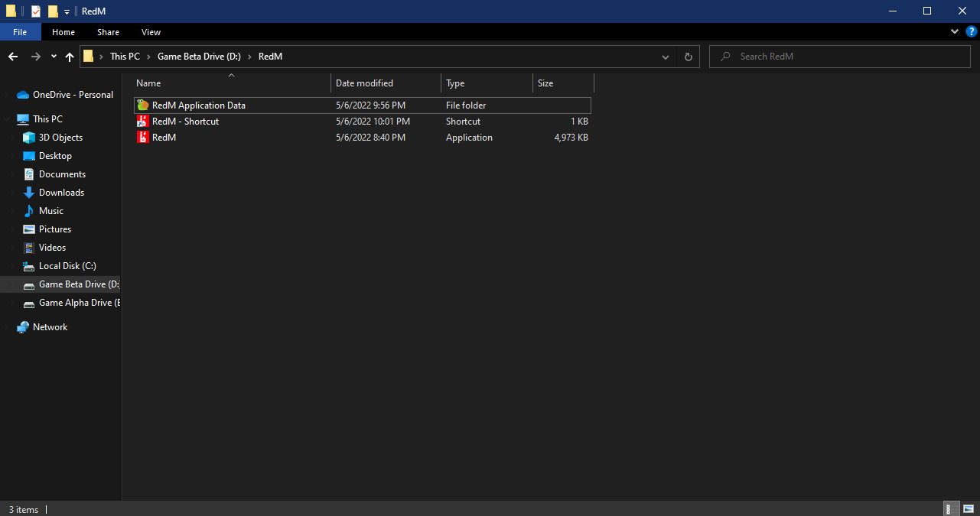Click date "5/6/2022 8:40 PM"
The height and width of the screenshot is (516, 980).
pyautogui.click(x=370, y=138)
